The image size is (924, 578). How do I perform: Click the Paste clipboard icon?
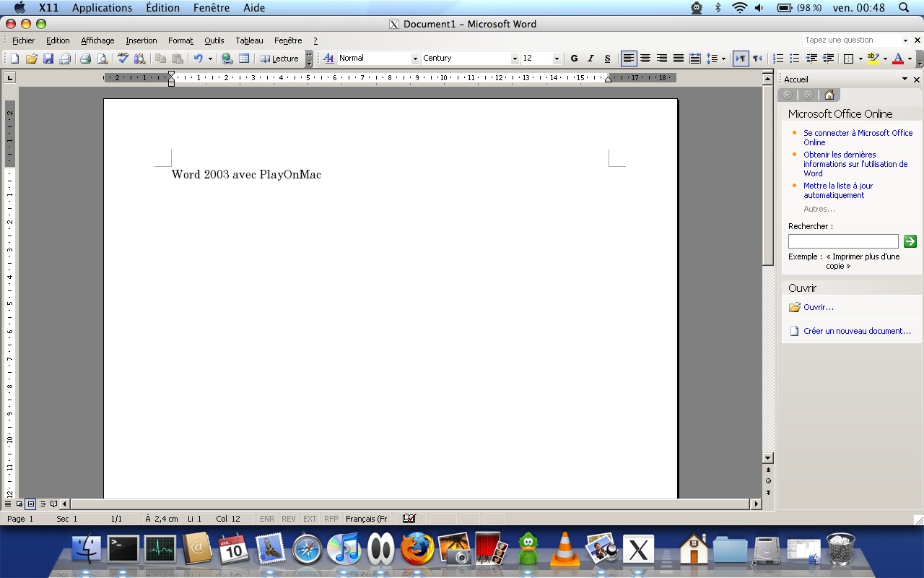pos(177,59)
